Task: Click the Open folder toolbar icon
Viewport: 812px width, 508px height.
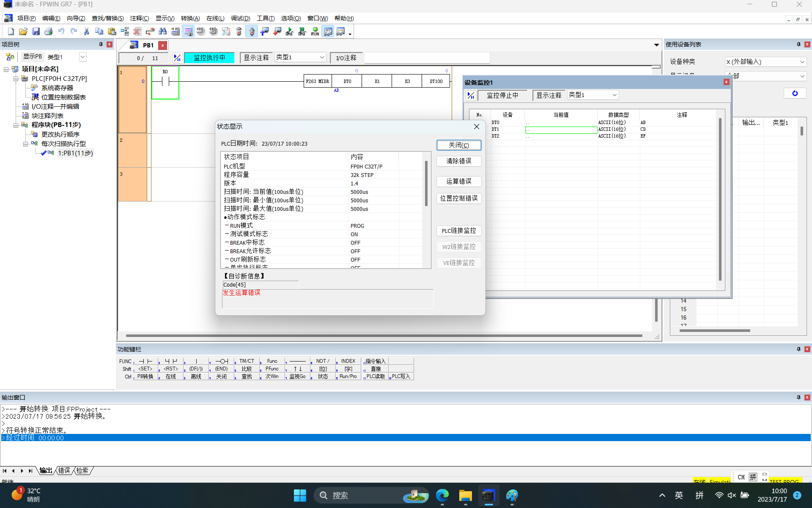Action: click(23, 32)
